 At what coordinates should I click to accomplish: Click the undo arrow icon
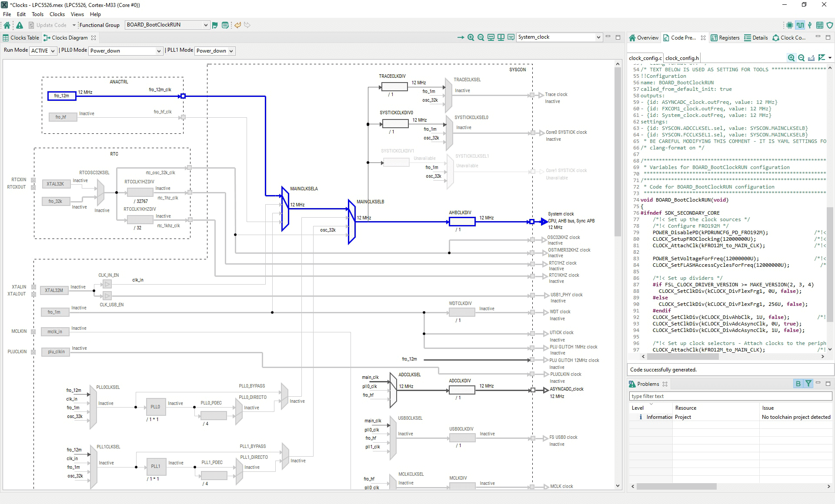pos(238,25)
